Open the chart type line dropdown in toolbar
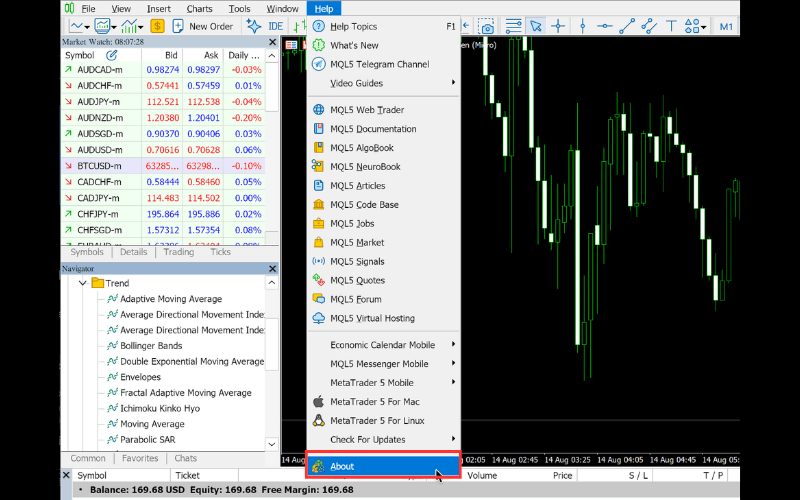 (80, 26)
